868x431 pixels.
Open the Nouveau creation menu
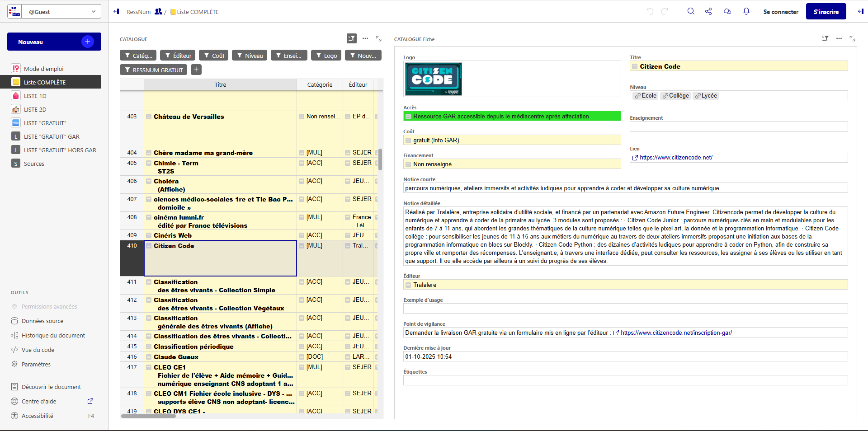coord(54,42)
